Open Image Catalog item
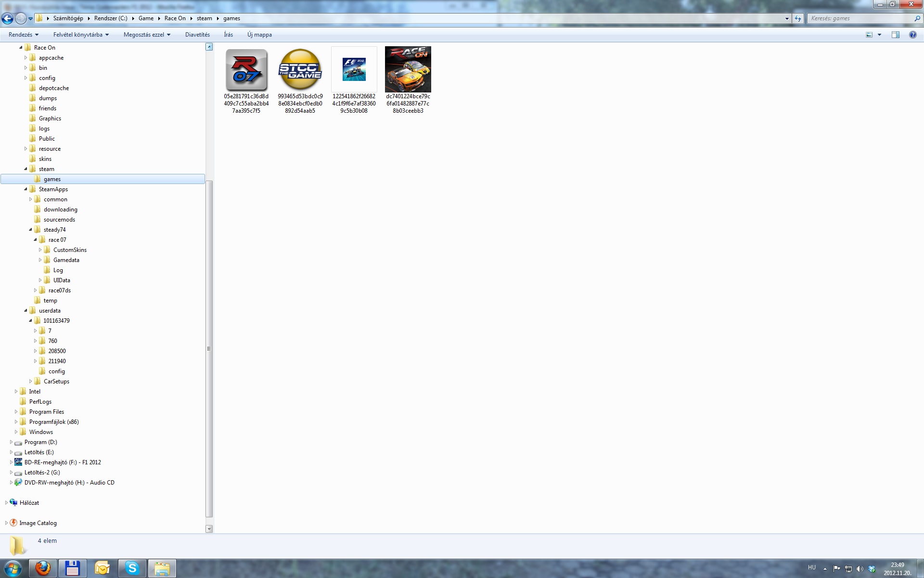This screenshot has height=578, width=924. coord(38,523)
